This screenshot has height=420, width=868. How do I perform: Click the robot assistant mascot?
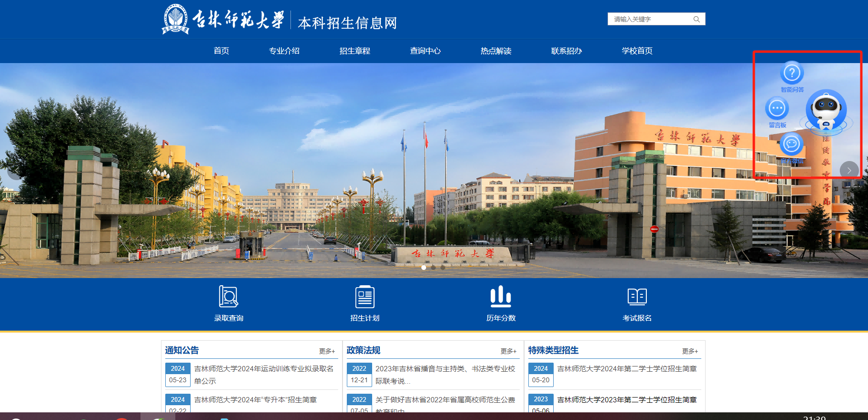[x=826, y=111]
